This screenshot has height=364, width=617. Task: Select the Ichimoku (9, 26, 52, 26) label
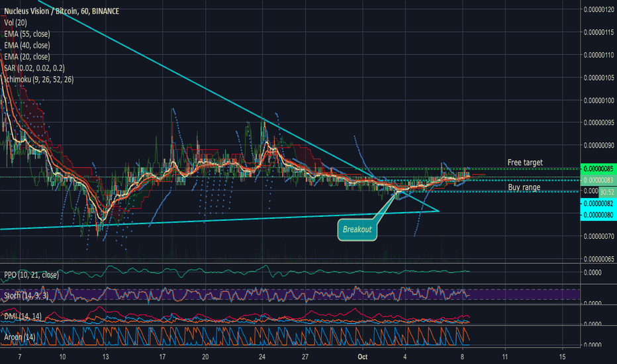tap(38, 79)
